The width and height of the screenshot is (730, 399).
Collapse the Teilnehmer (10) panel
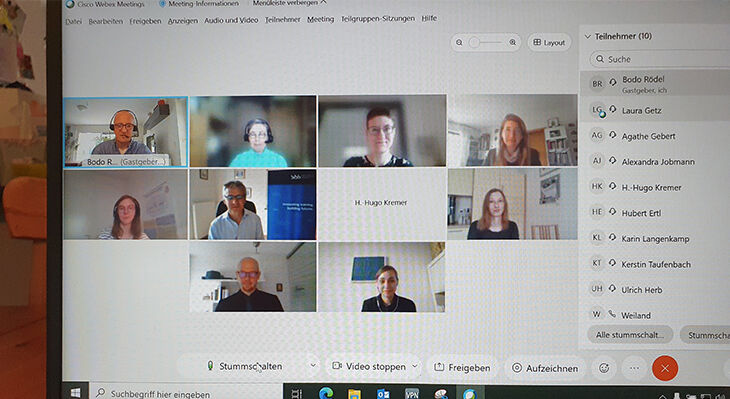pyautogui.click(x=588, y=36)
